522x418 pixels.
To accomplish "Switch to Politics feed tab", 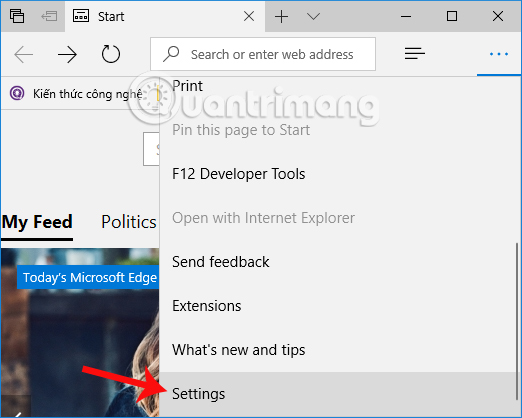I will point(129,222).
